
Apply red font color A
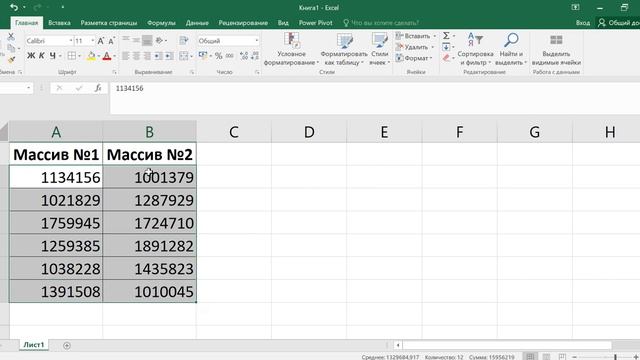point(107,56)
